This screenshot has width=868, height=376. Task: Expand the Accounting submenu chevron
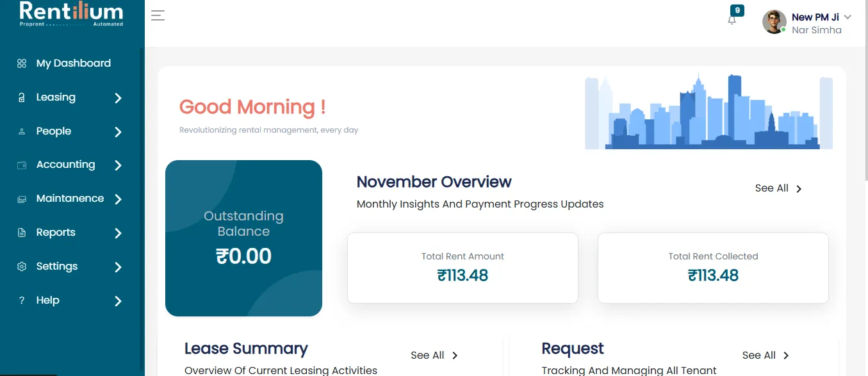click(x=118, y=165)
